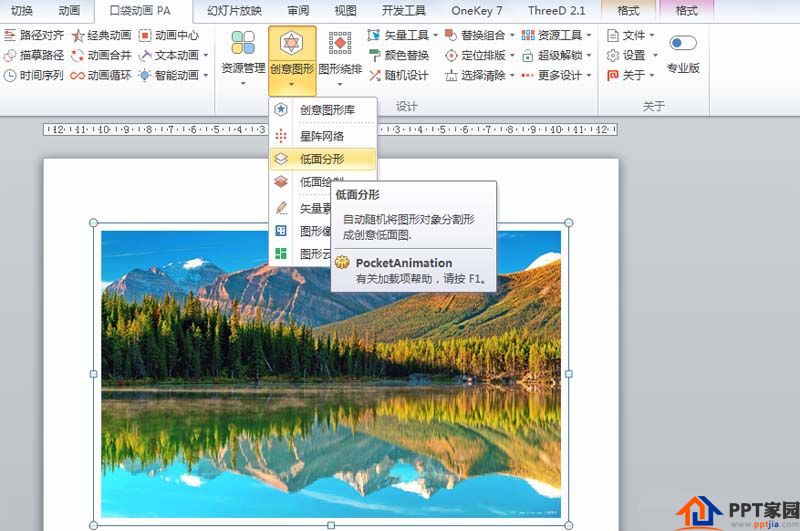Open 视图 tab

345,10
